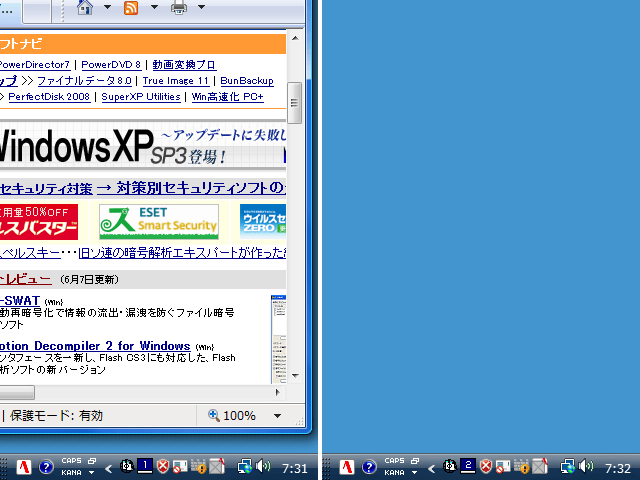Click volume speaker icon on 7:32 taskbar
The height and width of the screenshot is (480, 640).
[586, 466]
